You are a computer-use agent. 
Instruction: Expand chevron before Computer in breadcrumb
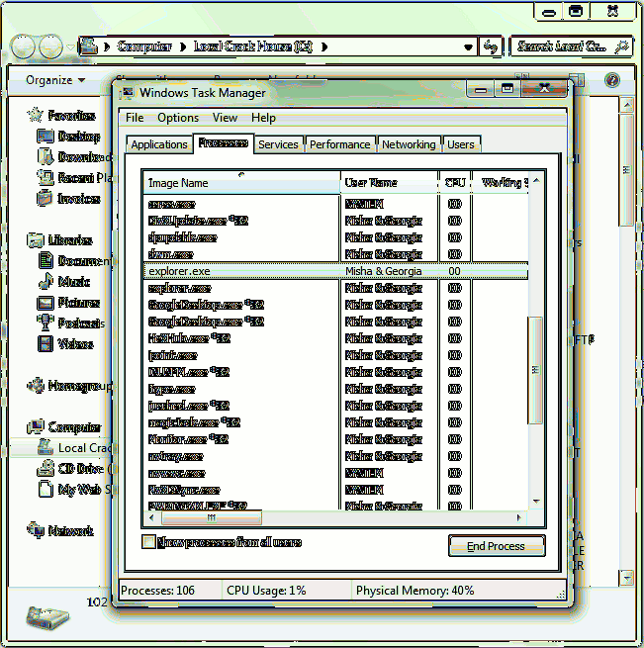pyautogui.click(x=107, y=47)
